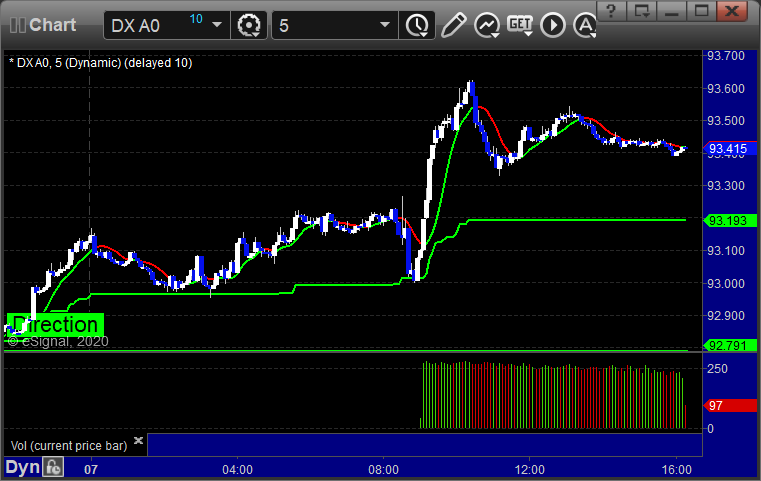The width and height of the screenshot is (761, 481).
Task: Click the 93.300 price axis label
Action: [726, 185]
